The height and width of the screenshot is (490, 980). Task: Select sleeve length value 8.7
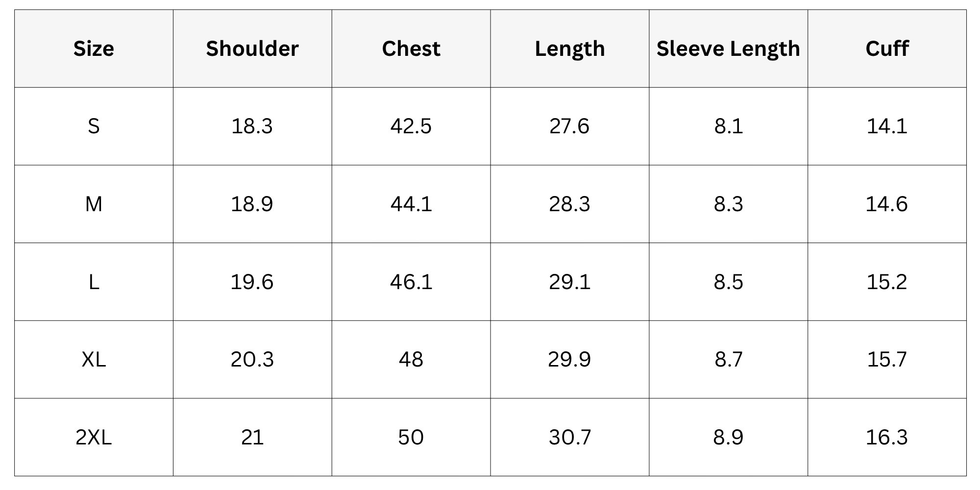(x=728, y=359)
